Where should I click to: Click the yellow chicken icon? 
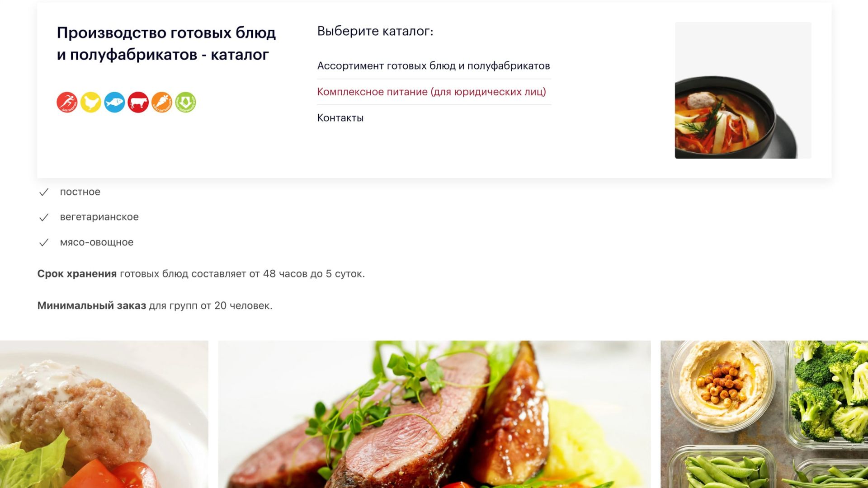[91, 102]
